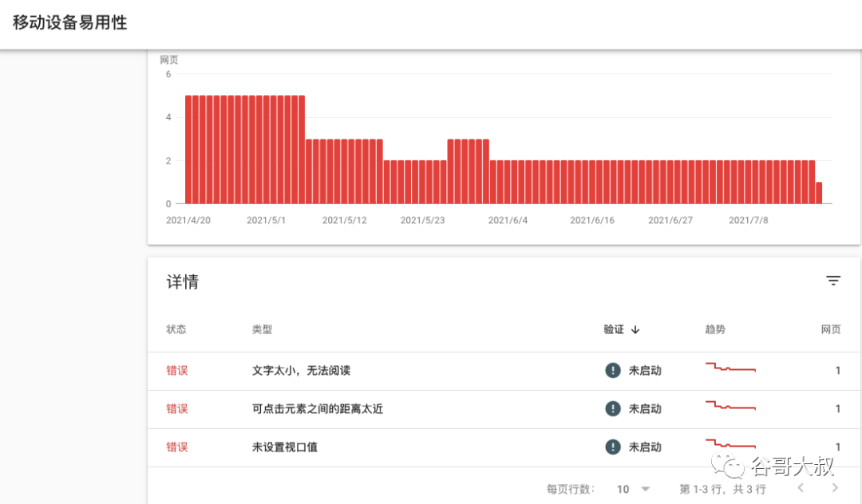Click 未启动 in 未设置视口值 row
Viewport: 862px width, 504px height.
(645, 447)
